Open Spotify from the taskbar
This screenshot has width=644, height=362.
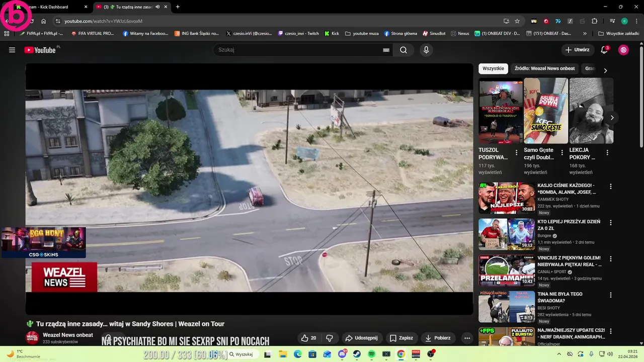pyautogui.click(x=371, y=354)
